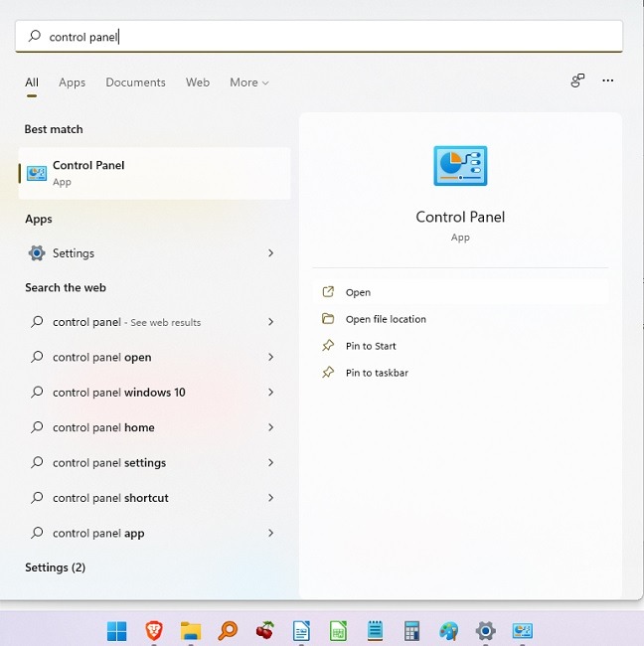Screen dimensions: 644x646
Task: Choose Open file location
Action: click(460, 319)
